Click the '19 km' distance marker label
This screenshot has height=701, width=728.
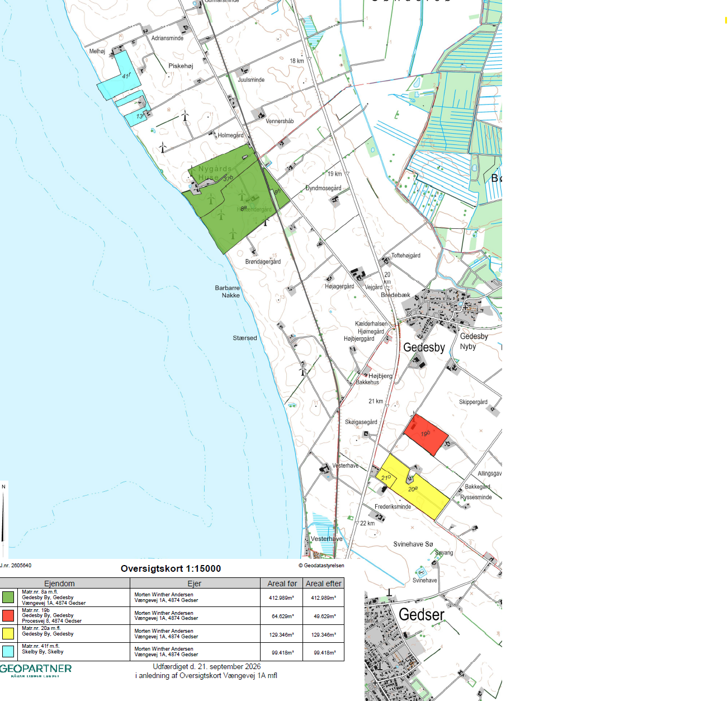(334, 173)
